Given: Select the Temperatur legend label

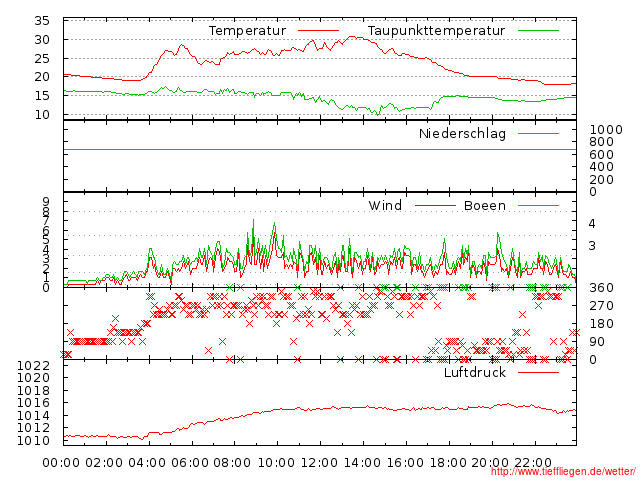Looking at the screenshot, I should pos(247,31).
